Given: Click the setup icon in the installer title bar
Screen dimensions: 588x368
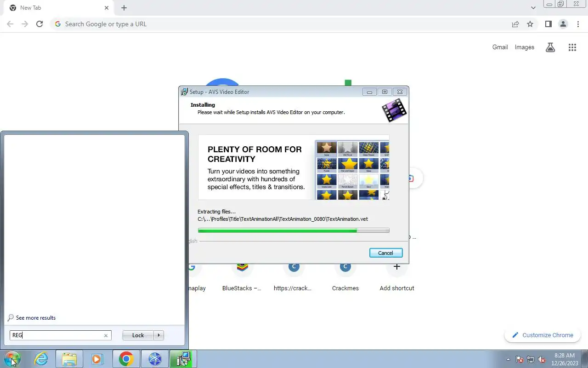Looking at the screenshot, I should coord(184,92).
